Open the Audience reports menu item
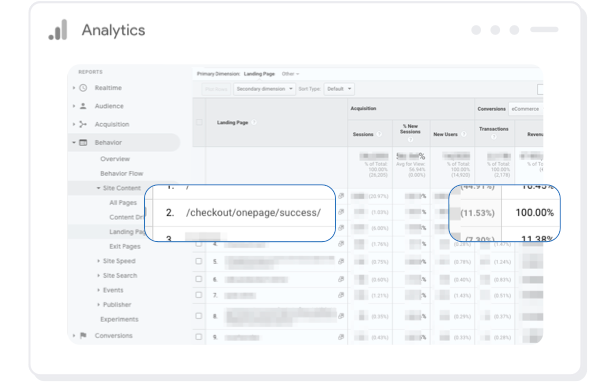Image resolution: width=600 pixels, height=382 pixels. [x=109, y=106]
